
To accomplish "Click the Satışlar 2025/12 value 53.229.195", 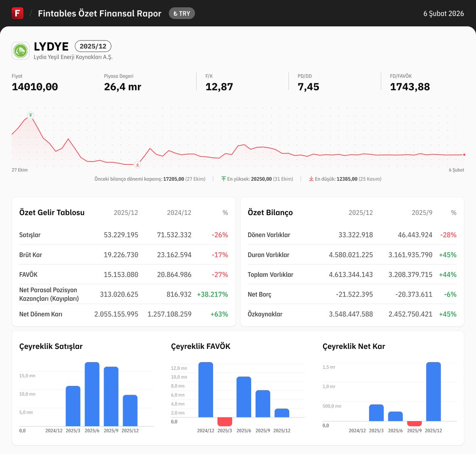I will pos(121,235).
